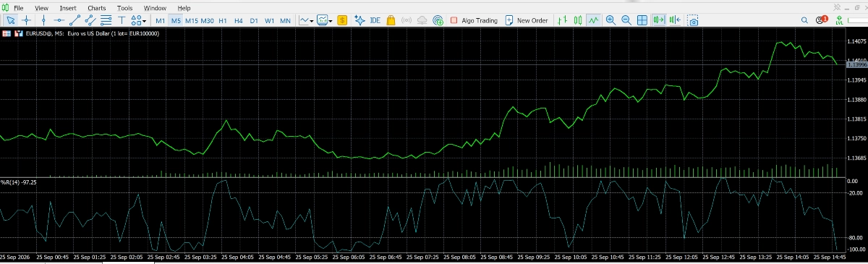
Task: Open the File menu
Action: pyautogui.click(x=19, y=7)
